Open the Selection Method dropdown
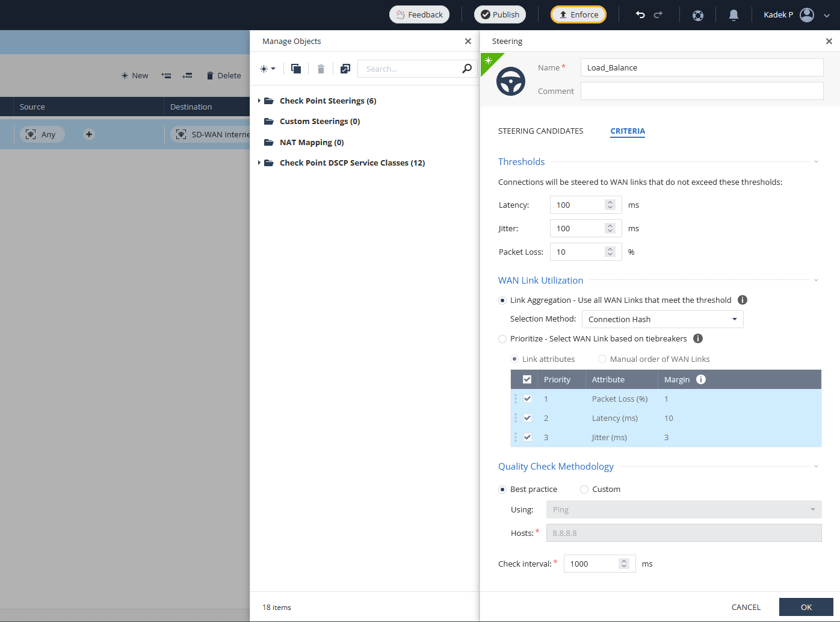 662,319
